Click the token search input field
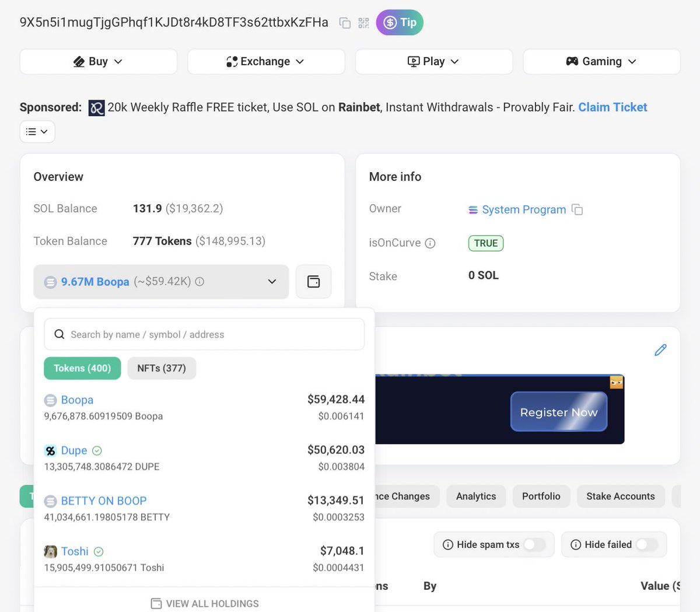 click(204, 334)
